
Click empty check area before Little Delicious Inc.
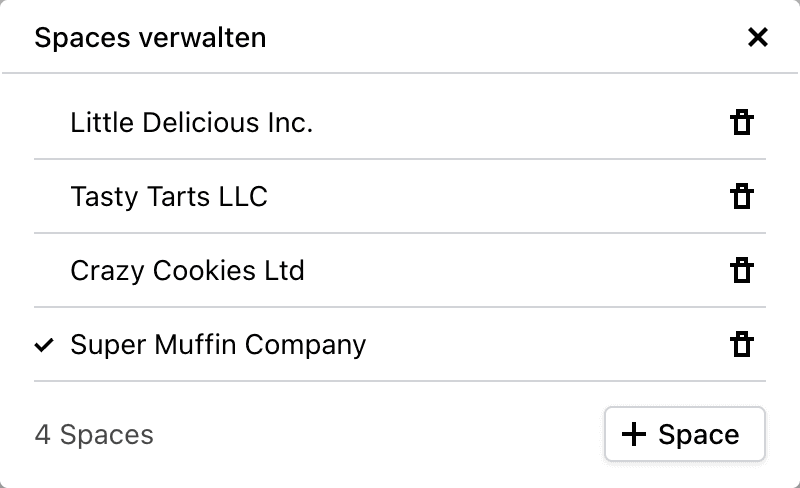43,123
